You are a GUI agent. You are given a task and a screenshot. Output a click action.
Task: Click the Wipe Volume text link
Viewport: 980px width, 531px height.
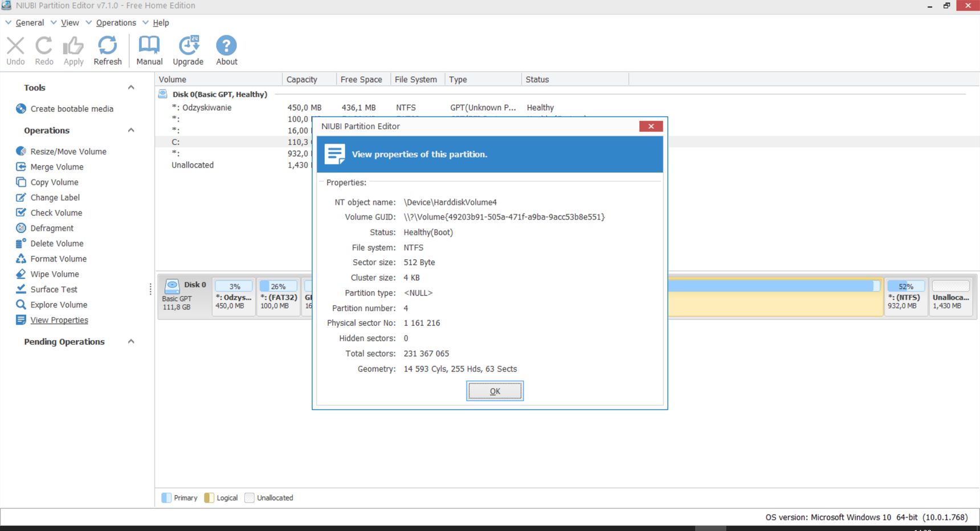[x=55, y=274]
